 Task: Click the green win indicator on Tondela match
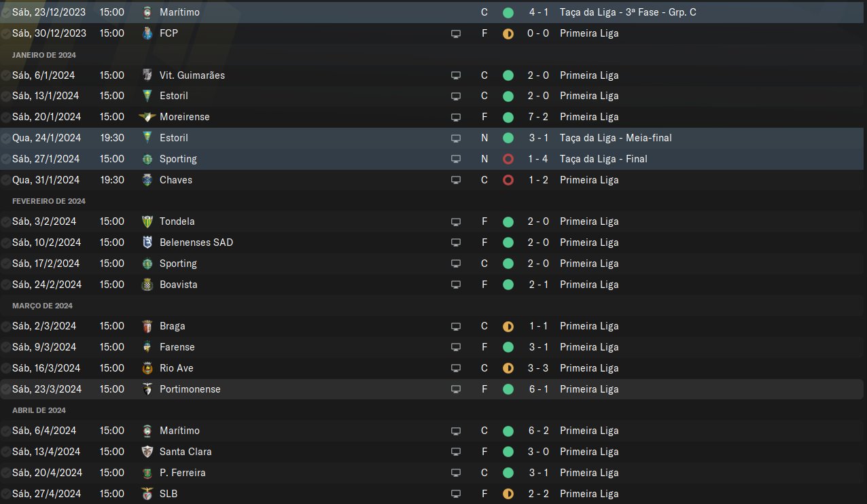[508, 221]
